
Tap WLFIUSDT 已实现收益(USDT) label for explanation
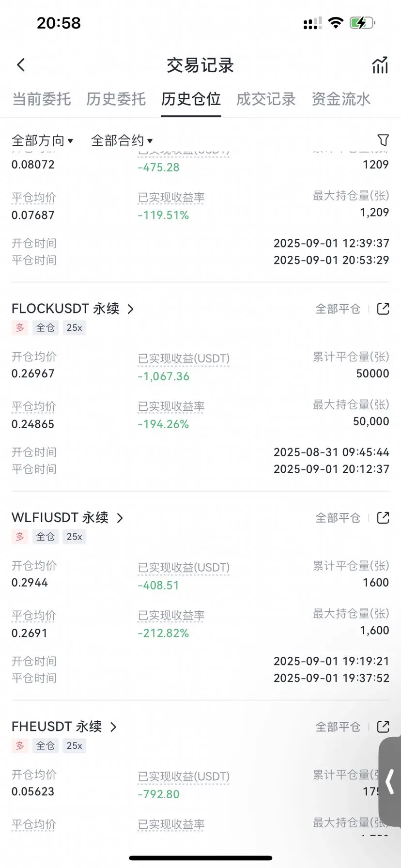click(184, 567)
